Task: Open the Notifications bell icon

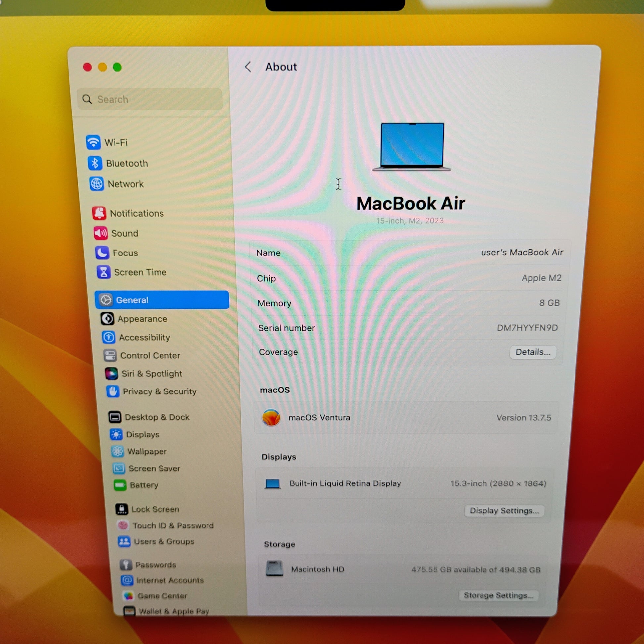Action: (x=99, y=213)
